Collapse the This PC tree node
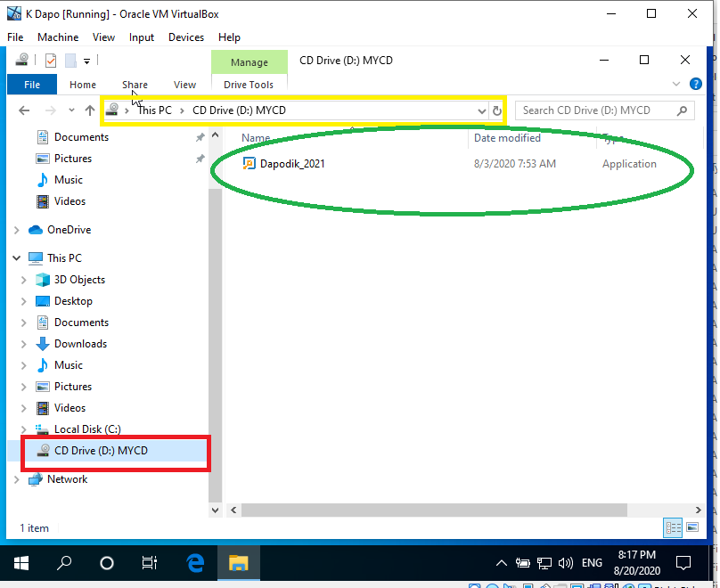This screenshot has height=588, width=720. [17, 258]
